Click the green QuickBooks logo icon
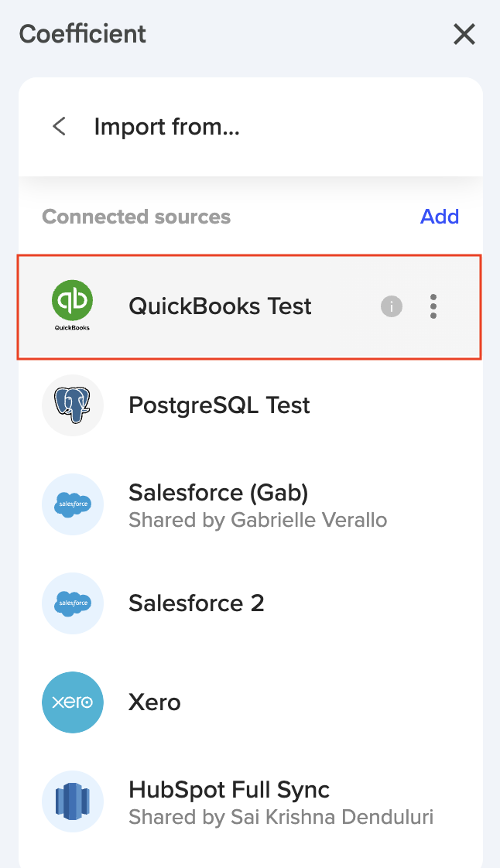The height and width of the screenshot is (868, 500). [x=72, y=302]
